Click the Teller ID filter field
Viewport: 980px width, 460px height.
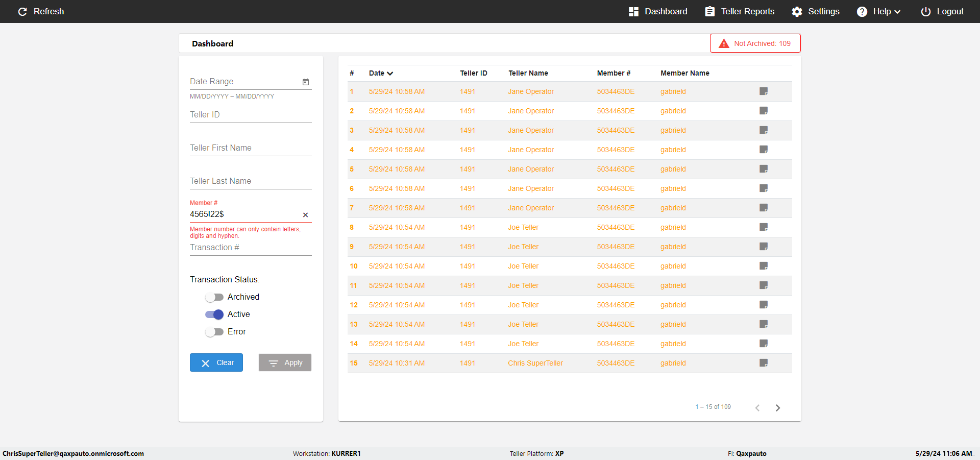(x=251, y=115)
